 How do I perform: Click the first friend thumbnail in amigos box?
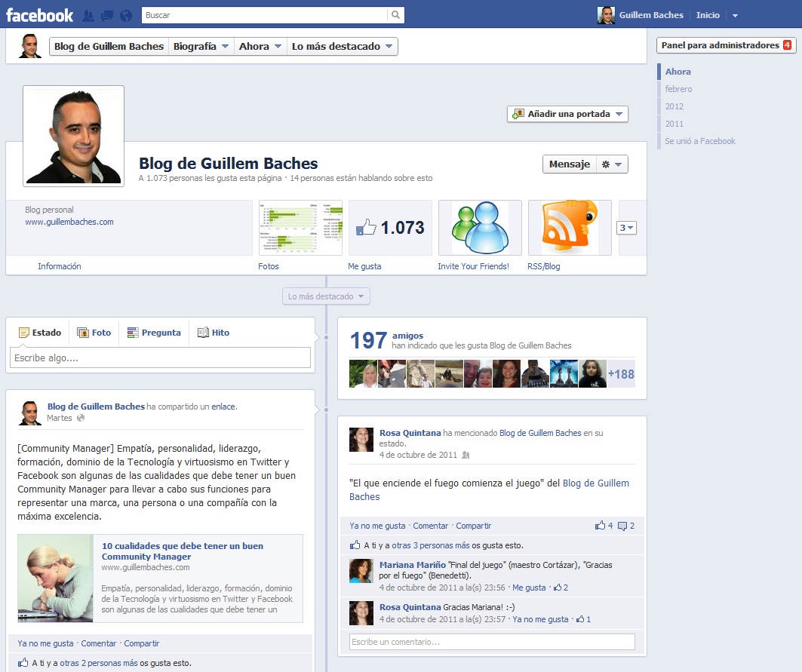[363, 374]
